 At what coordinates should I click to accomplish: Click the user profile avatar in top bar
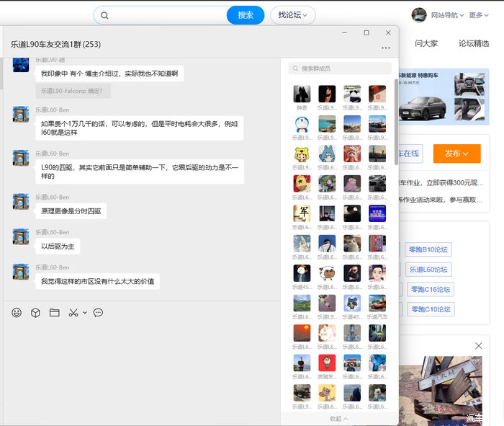pos(419,15)
